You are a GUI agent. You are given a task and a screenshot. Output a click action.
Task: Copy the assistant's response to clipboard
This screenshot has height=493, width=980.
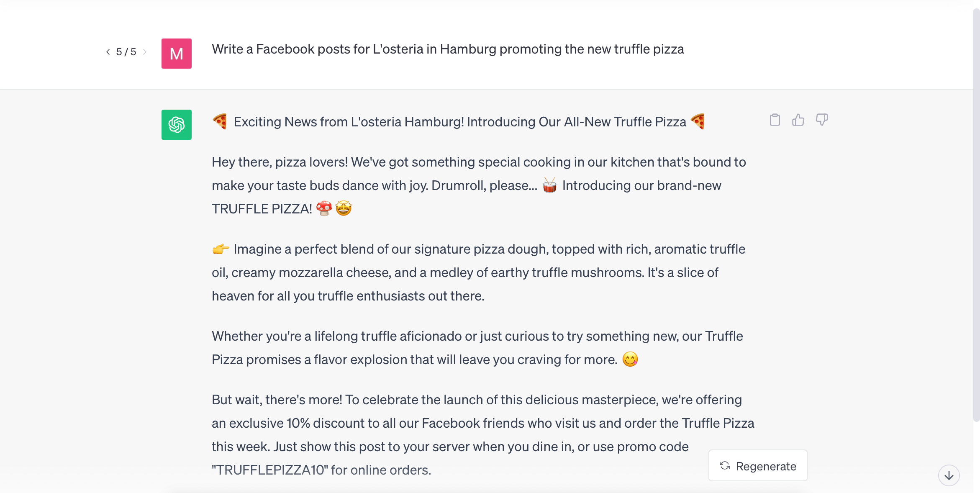(775, 120)
